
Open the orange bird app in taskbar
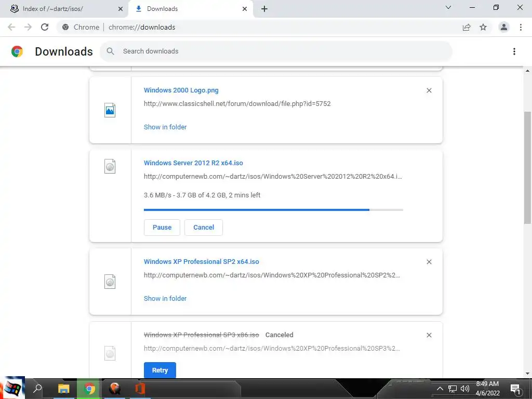(x=115, y=388)
